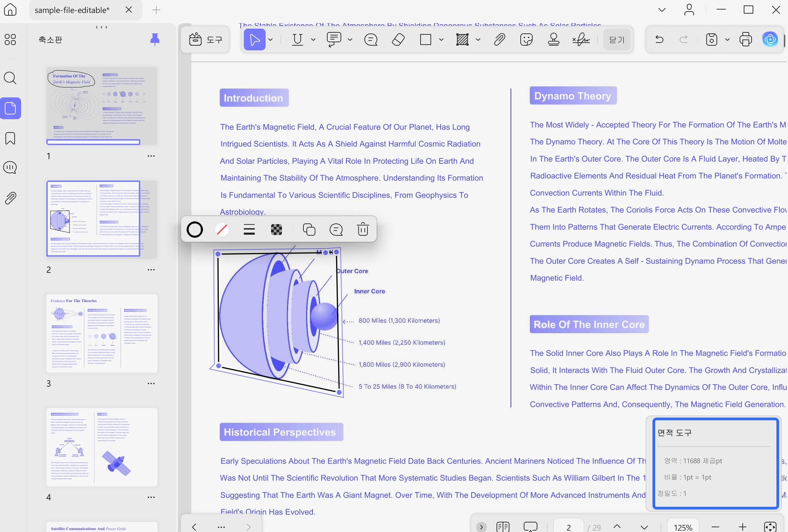
Task: Open the user account icon
Action: point(689,10)
